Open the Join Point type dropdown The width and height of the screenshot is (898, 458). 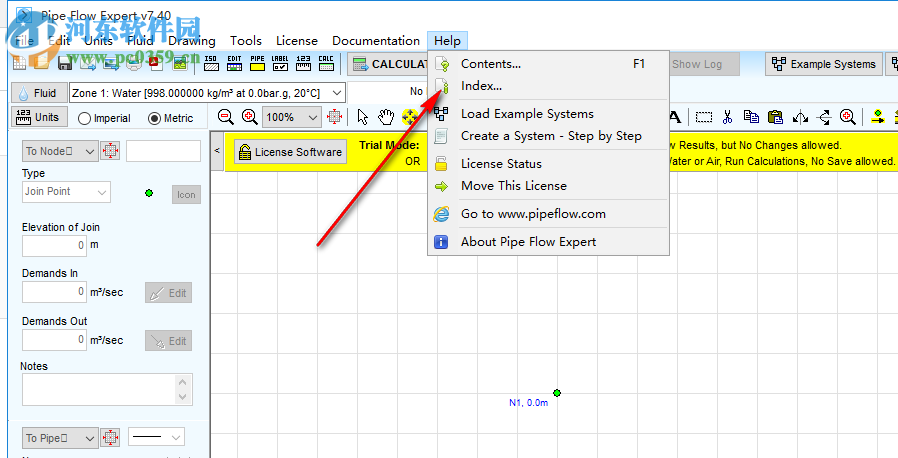(66, 192)
